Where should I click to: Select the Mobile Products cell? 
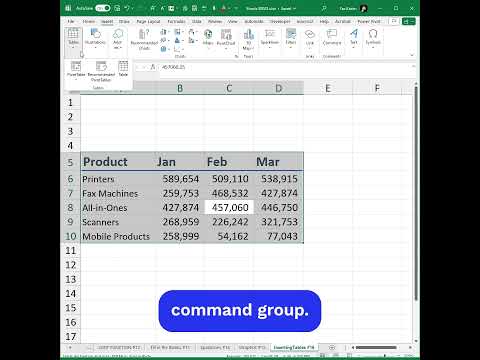point(118,236)
